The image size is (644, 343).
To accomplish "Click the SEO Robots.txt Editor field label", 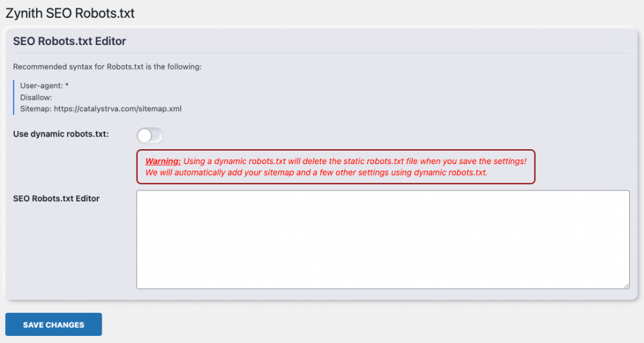I will (56, 198).
